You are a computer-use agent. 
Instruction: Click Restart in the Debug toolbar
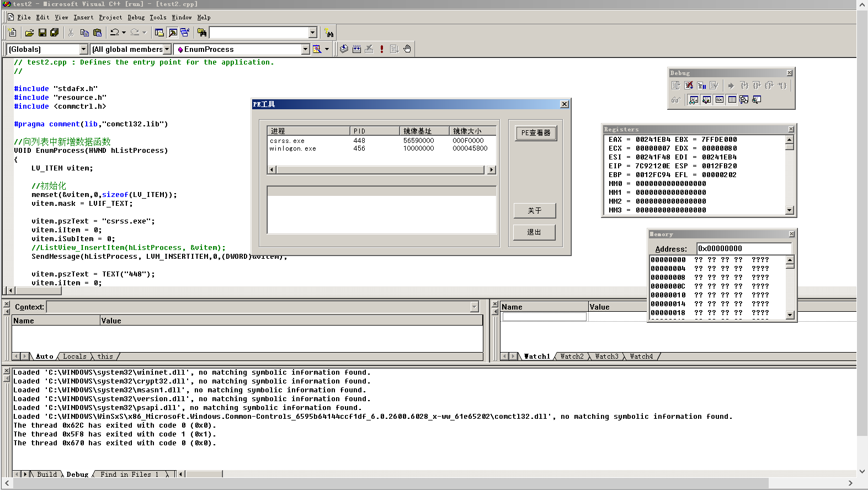(x=676, y=86)
